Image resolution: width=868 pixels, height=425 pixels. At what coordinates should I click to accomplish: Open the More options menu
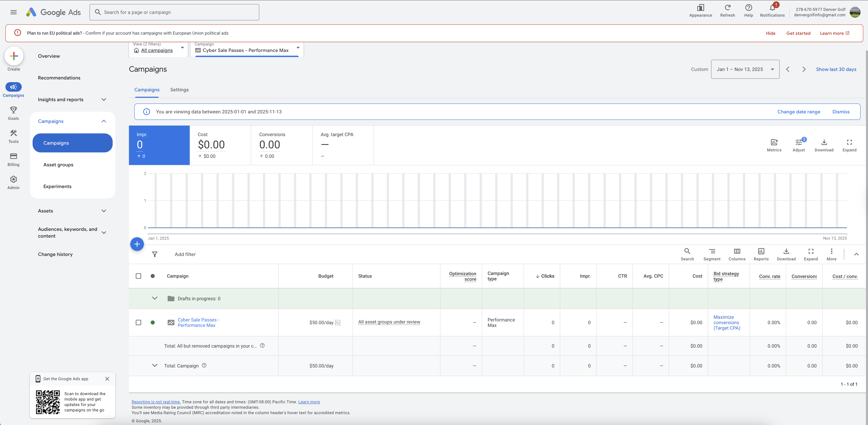pyautogui.click(x=831, y=254)
